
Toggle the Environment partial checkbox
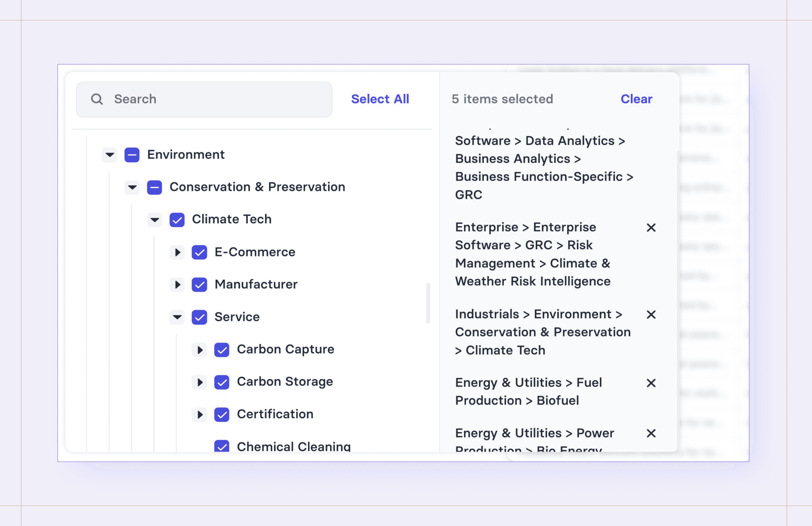[132, 155]
